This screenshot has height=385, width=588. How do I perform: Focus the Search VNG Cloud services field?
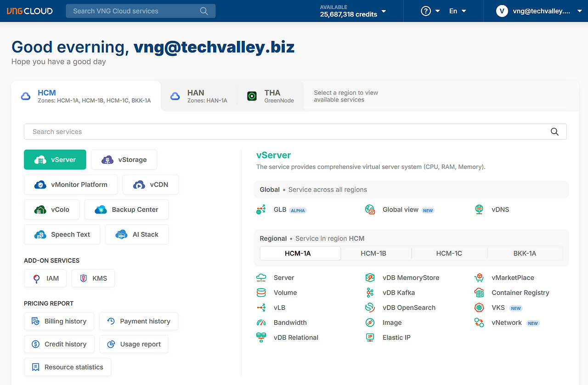(x=141, y=11)
